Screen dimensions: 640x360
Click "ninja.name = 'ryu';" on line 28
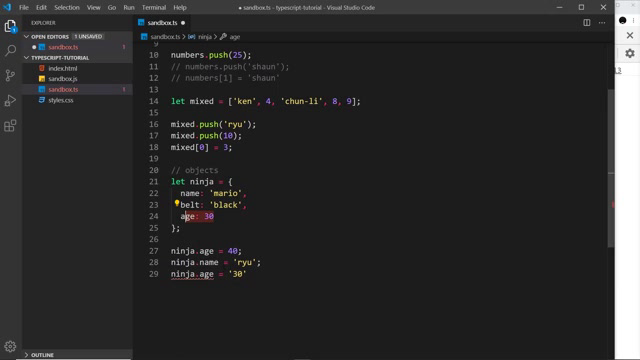216,262
